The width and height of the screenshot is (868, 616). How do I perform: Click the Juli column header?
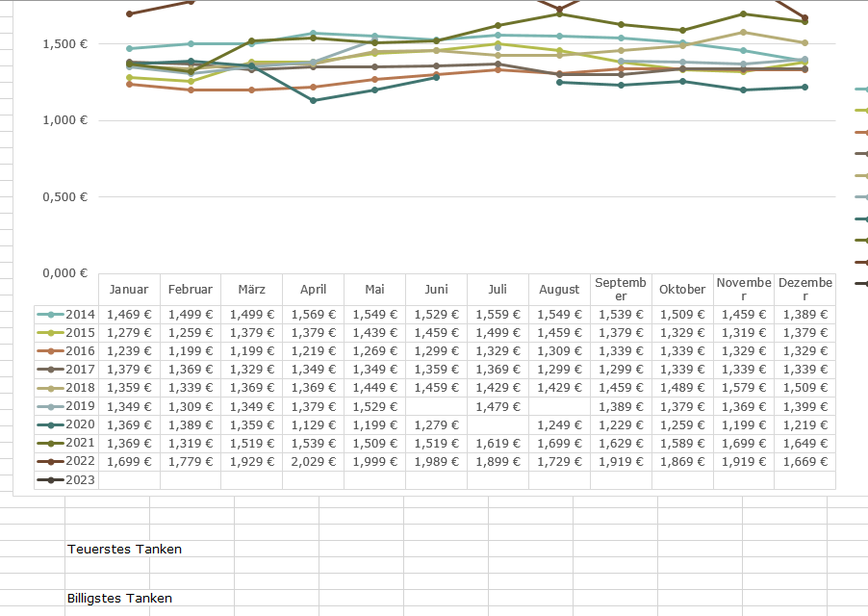pos(498,290)
